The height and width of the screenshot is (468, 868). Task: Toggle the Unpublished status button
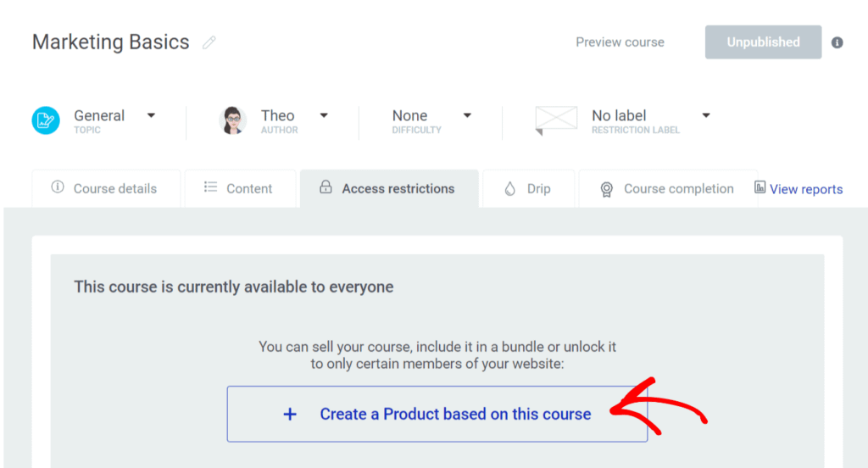point(763,42)
